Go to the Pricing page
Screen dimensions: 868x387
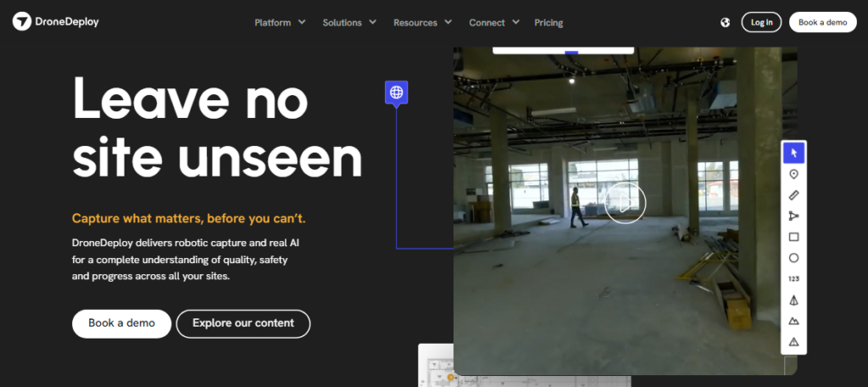point(548,23)
